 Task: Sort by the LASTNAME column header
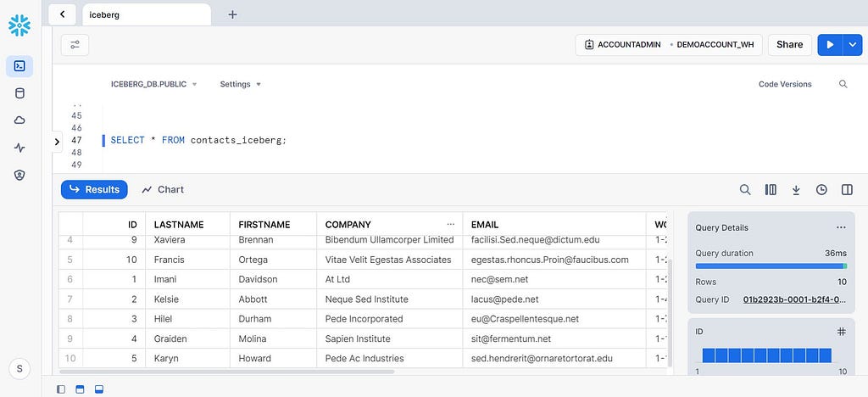pyautogui.click(x=187, y=224)
